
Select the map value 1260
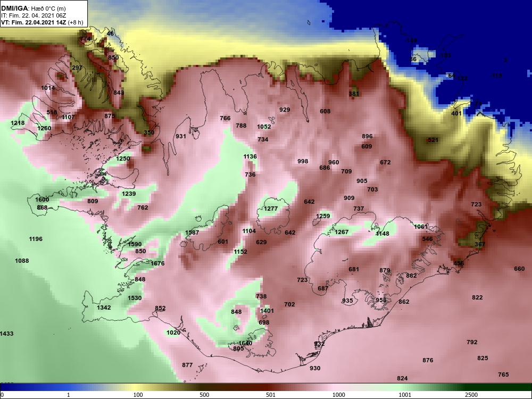pos(44,128)
